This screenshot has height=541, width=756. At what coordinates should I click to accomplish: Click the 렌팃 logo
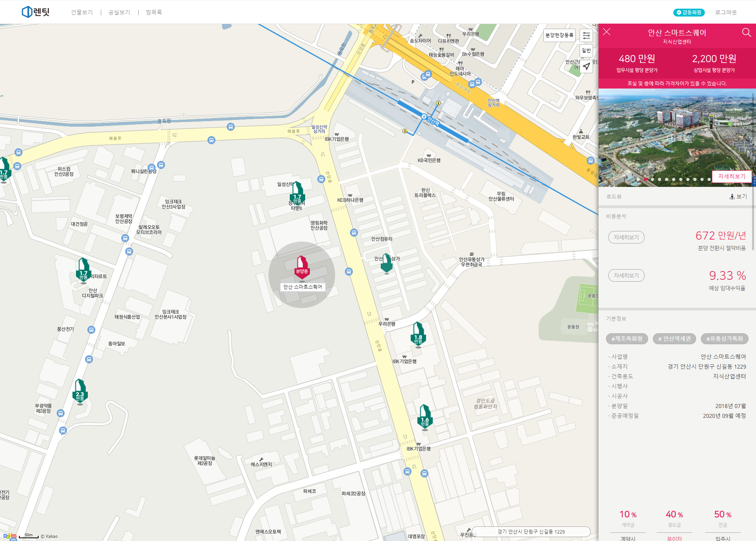point(36,12)
